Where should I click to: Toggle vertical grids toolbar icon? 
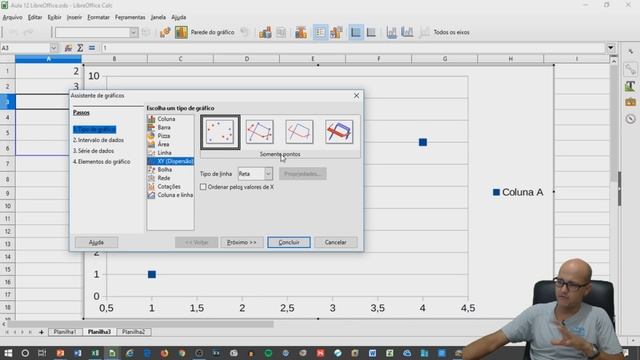click(371, 32)
